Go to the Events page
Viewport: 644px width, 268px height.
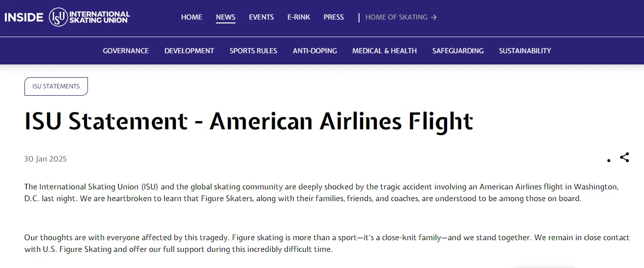pyautogui.click(x=261, y=17)
